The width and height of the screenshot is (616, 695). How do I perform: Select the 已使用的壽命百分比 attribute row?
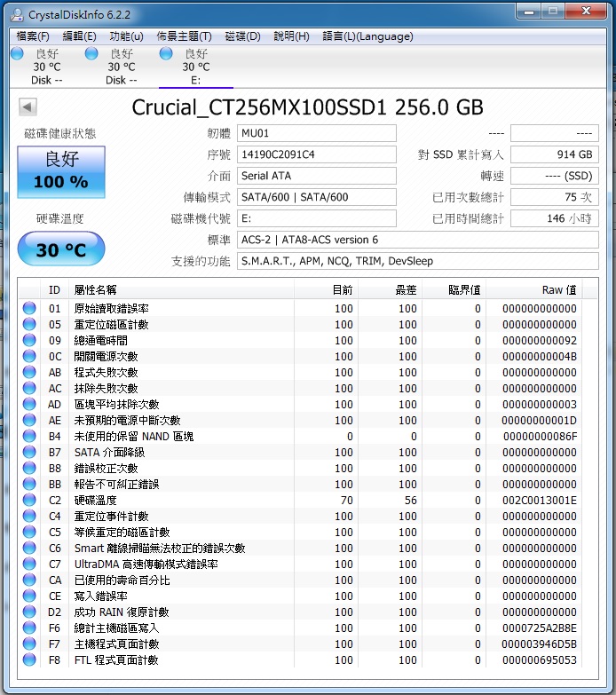click(301, 580)
